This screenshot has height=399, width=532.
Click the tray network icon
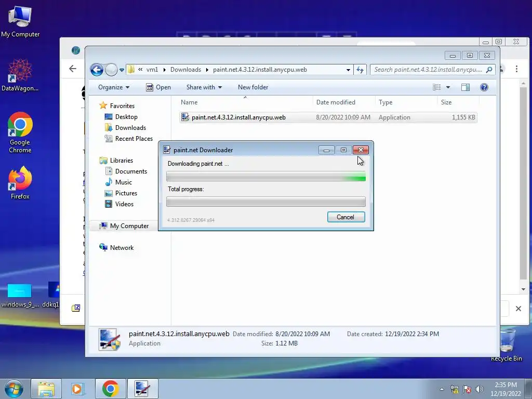[454, 389]
